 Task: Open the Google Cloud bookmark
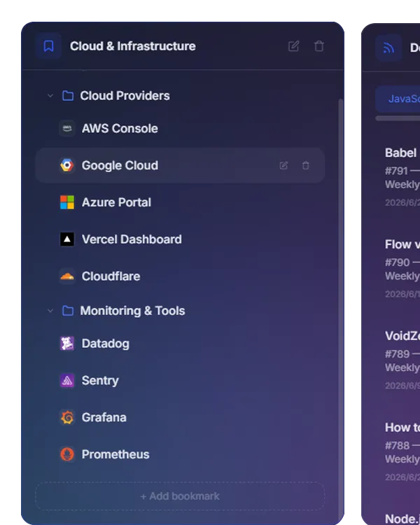click(x=180, y=165)
